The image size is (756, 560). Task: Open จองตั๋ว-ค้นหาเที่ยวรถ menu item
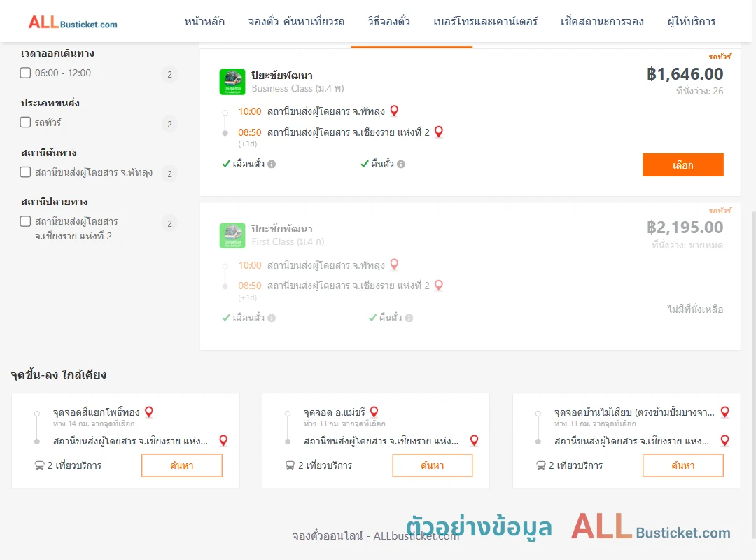(x=297, y=22)
